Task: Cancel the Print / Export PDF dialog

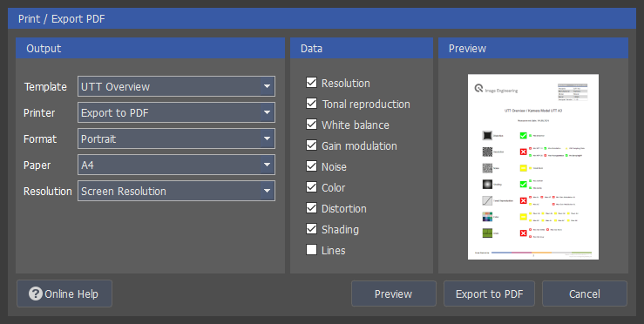Action: [585, 294]
